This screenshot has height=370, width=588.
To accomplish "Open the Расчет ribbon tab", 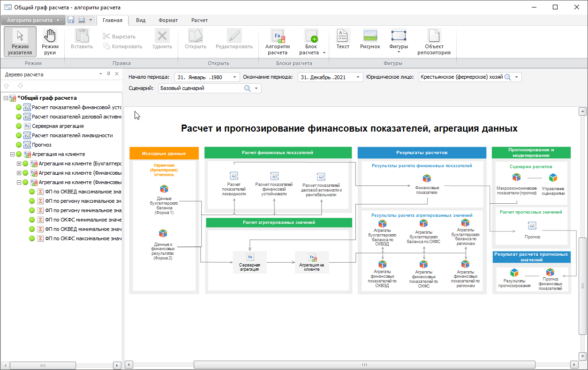I will tap(199, 20).
